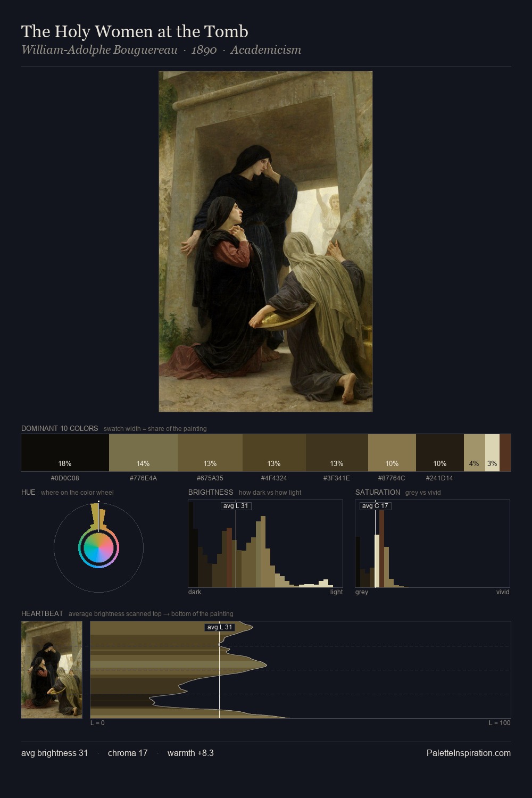Choose the swatch labeled #4F4324
This screenshot has width=532, height=798.
click(x=274, y=453)
